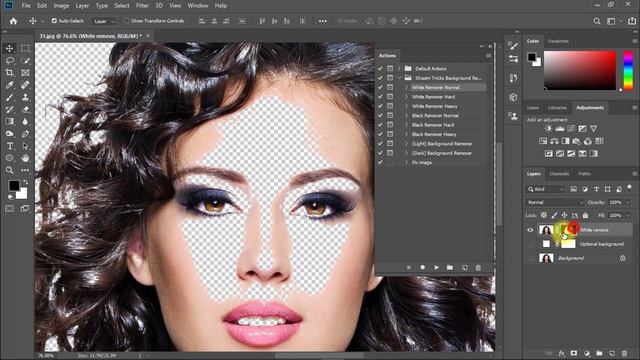Open the Image menu
Image resolution: width=640 pixels, height=360 pixels.
61,6
